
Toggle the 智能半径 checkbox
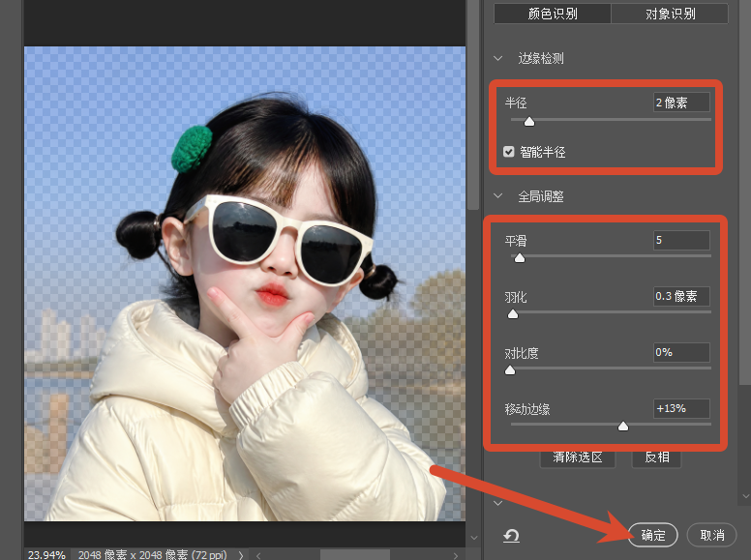click(x=509, y=152)
